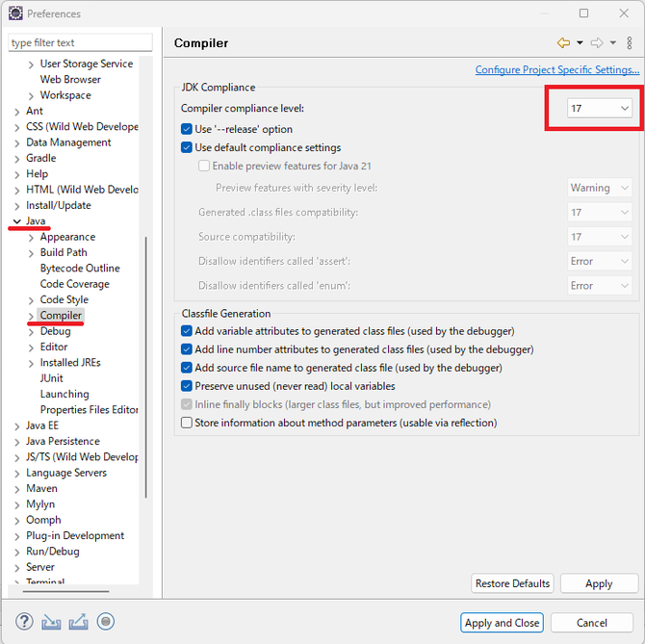Toggle Enable preview features for Java 21

(x=204, y=166)
